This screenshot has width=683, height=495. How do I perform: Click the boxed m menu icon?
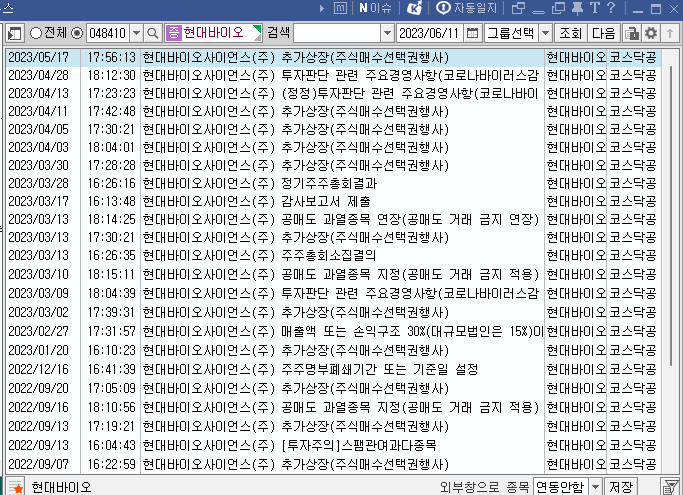340,8
